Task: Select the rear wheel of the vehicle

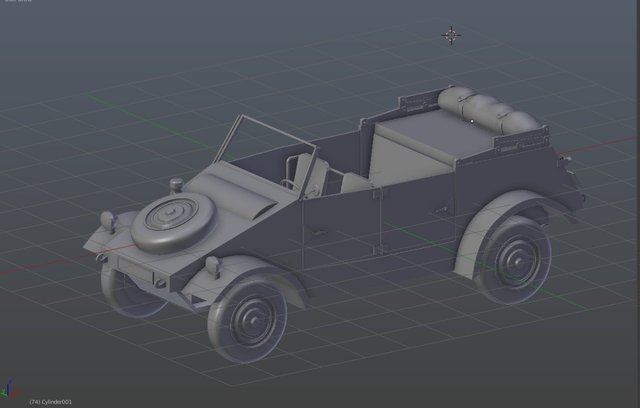Action: click(514, 259)
